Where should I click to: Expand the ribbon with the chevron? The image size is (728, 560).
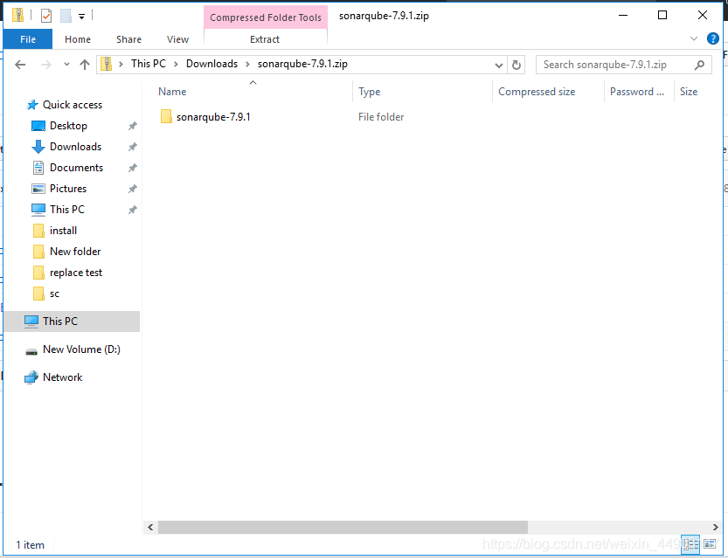pyautogui.click(x=694, y=38)
